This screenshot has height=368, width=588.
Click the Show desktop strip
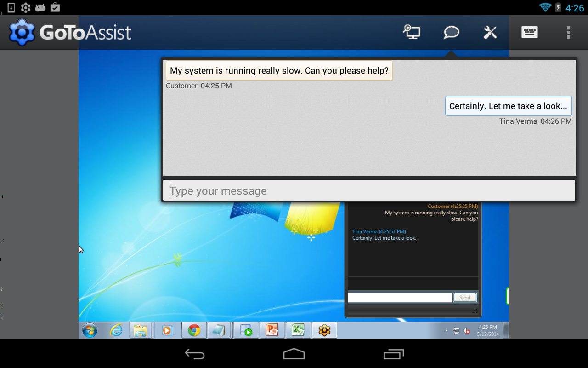[506, 330]
